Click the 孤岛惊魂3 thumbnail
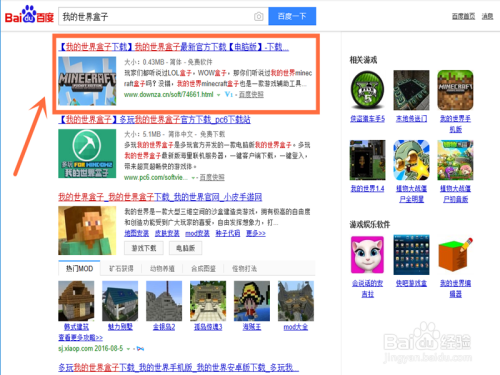500x375 pixels. coord(208,301)
